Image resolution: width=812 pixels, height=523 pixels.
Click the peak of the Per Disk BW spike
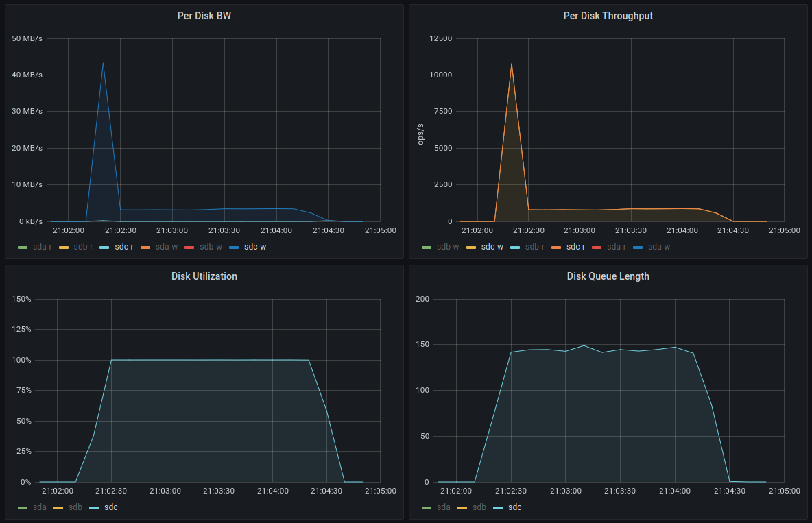coord(103,63)
